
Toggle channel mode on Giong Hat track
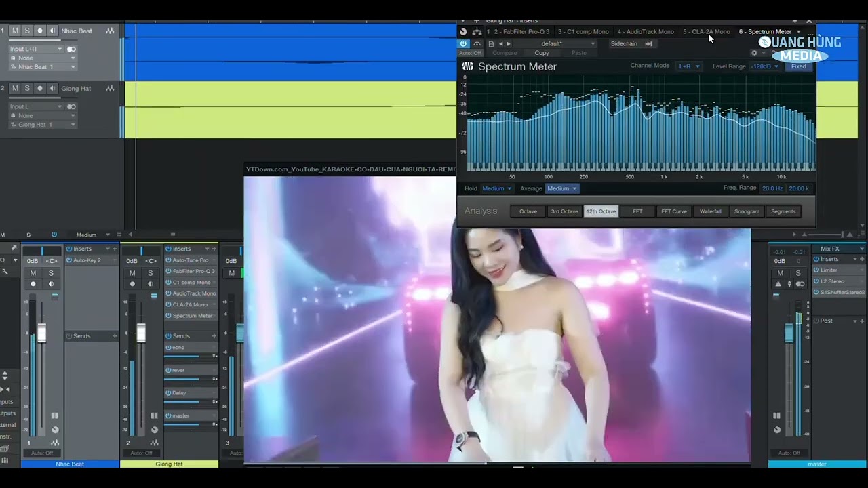coord(71,106)
